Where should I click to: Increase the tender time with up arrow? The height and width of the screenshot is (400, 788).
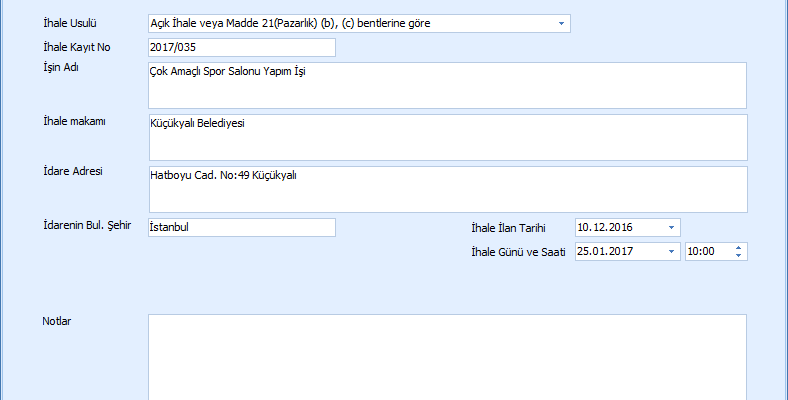(738, 248)
